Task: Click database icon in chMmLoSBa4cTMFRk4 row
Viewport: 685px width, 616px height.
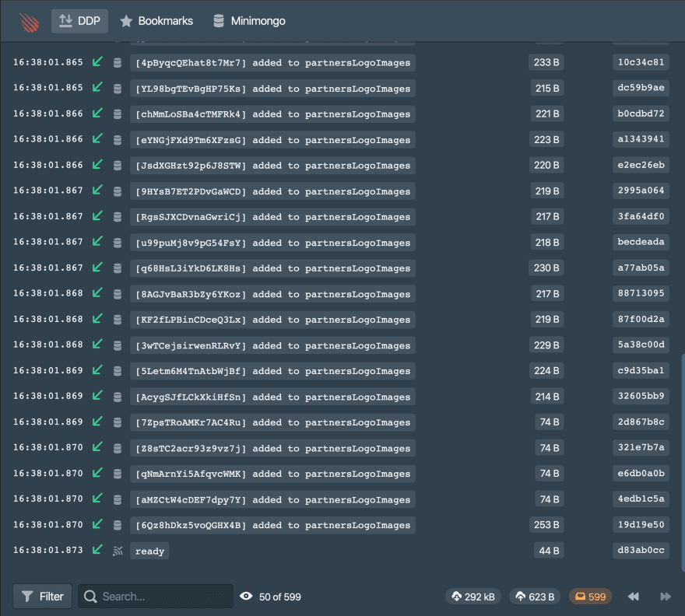Action: click(118, 114)
